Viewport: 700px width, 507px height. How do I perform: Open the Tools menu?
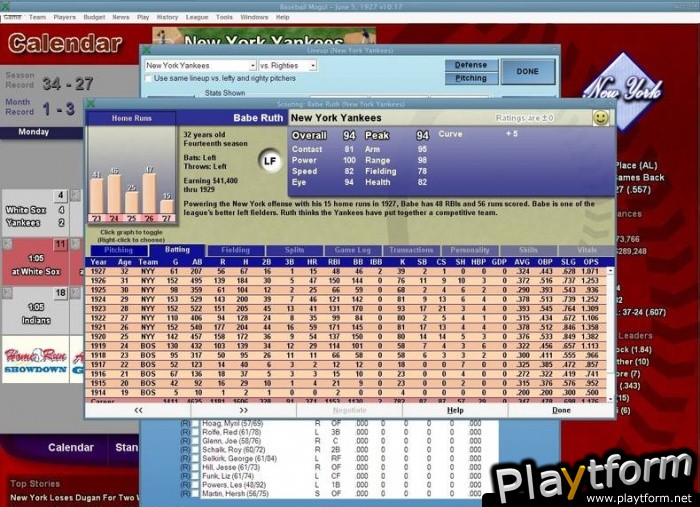coord(224,17)
